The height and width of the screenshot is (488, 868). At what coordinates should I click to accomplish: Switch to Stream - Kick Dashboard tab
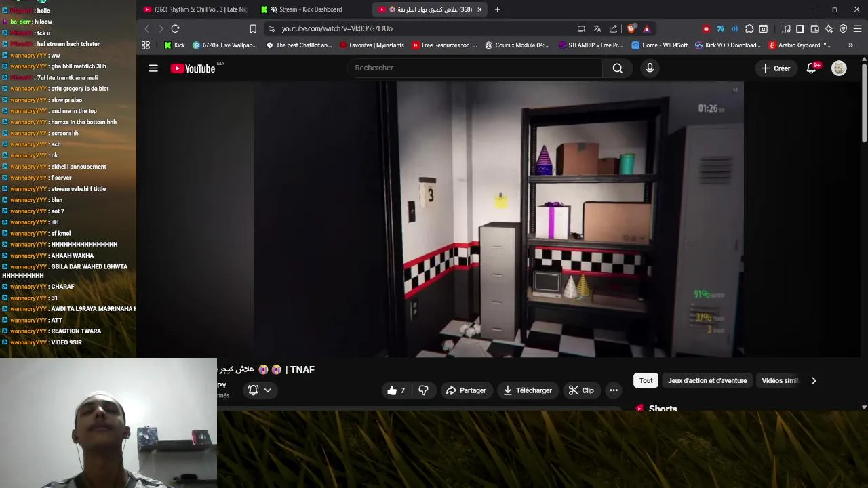click(311, 9)
